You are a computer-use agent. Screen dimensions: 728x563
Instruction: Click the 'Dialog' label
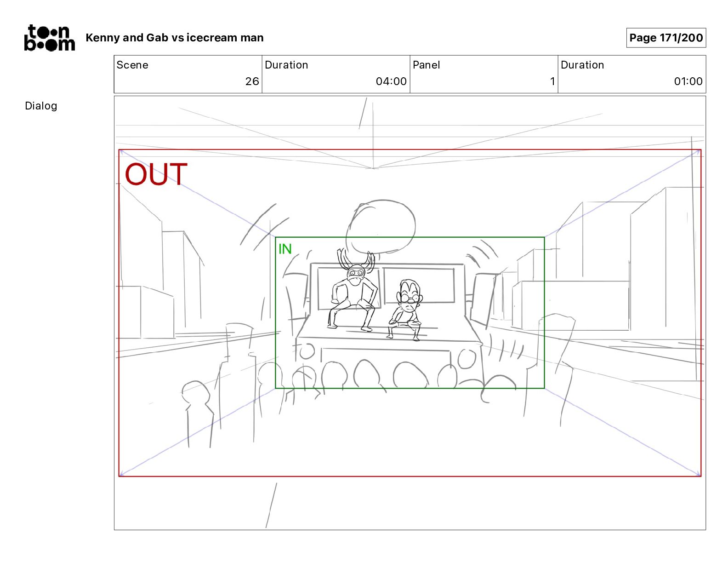click(x=41, y=106)
